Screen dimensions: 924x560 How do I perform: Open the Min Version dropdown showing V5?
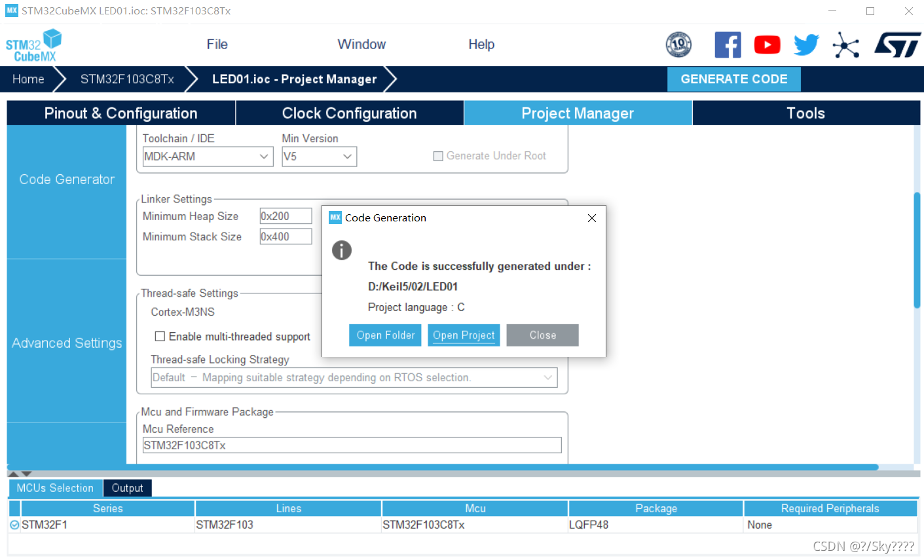320,157
